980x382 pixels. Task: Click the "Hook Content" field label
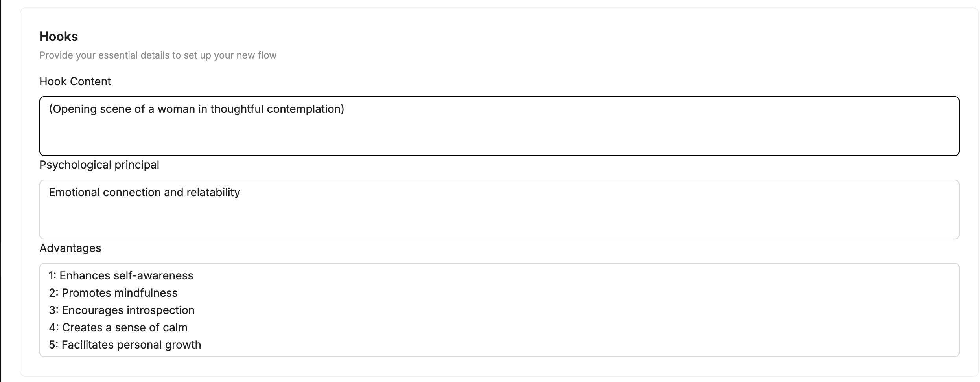tap(75, 81)
